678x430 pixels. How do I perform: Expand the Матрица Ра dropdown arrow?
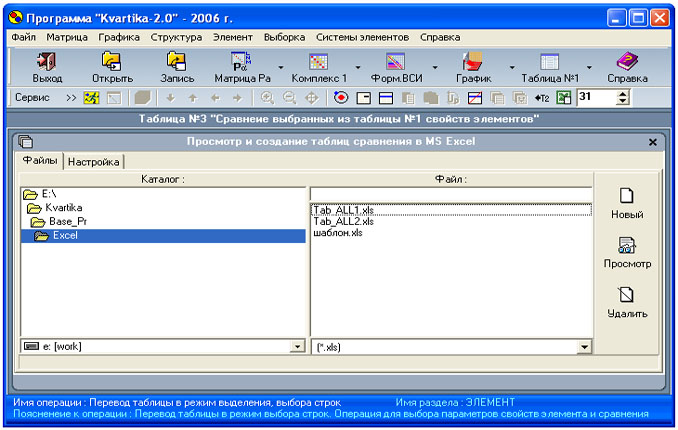pos(281,67)
